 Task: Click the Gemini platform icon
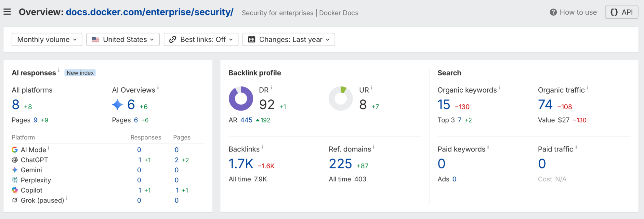14,170
